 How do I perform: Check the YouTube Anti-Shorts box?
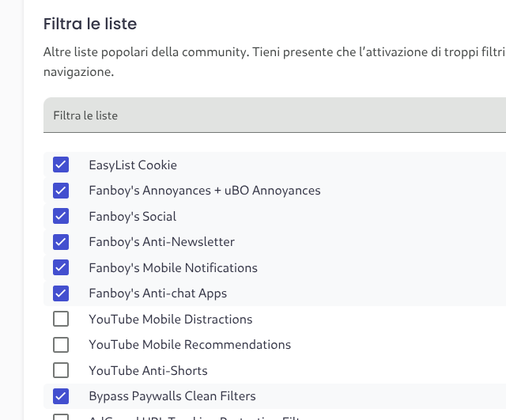61,370
